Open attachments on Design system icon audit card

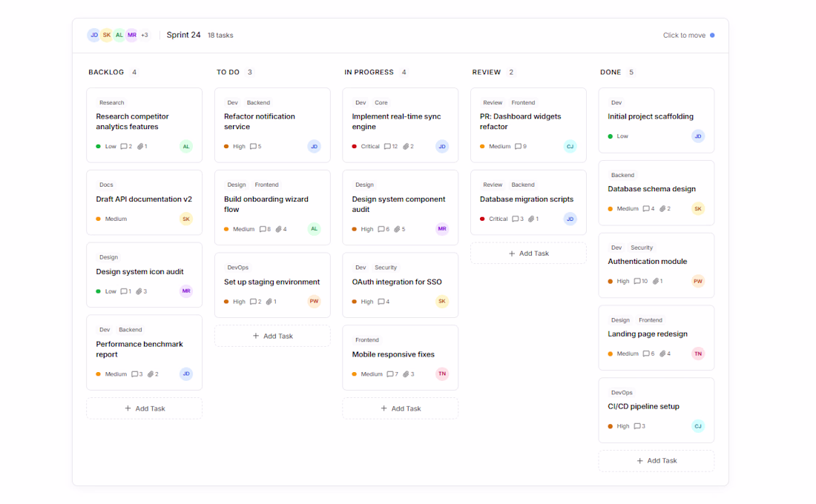click(x=139, y=291)
